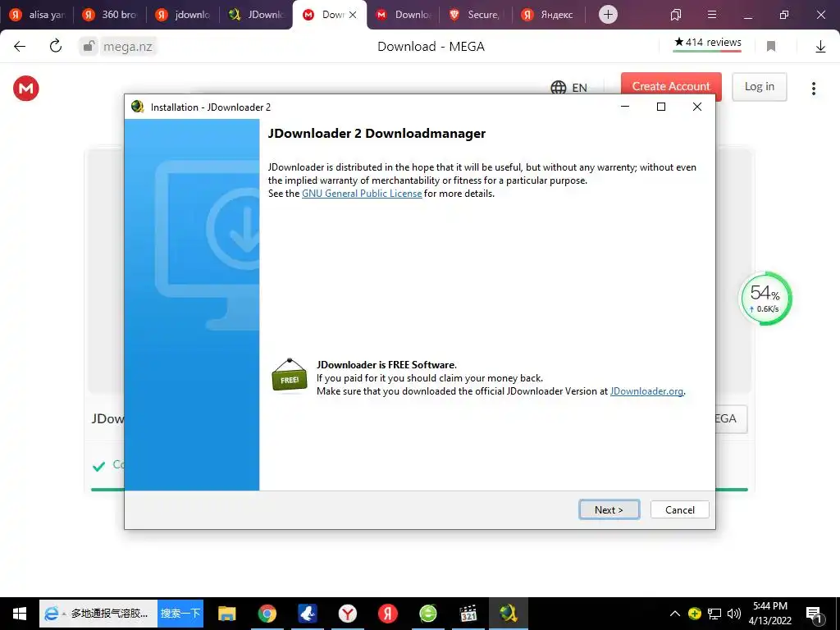Open the Yandex Y browser taskbar icon
Image resolution: width=840 pixels, height=630 pixels.
pos(348,614)
